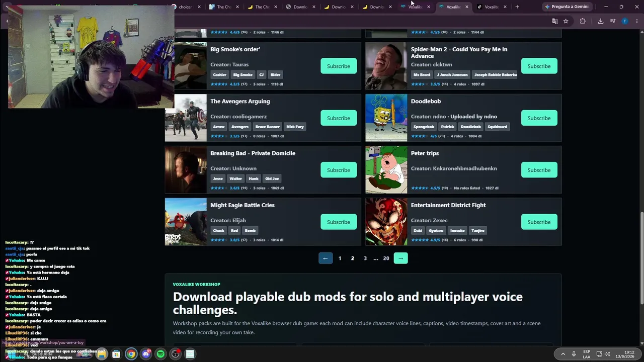Open a new browser tab

[517, 7]
